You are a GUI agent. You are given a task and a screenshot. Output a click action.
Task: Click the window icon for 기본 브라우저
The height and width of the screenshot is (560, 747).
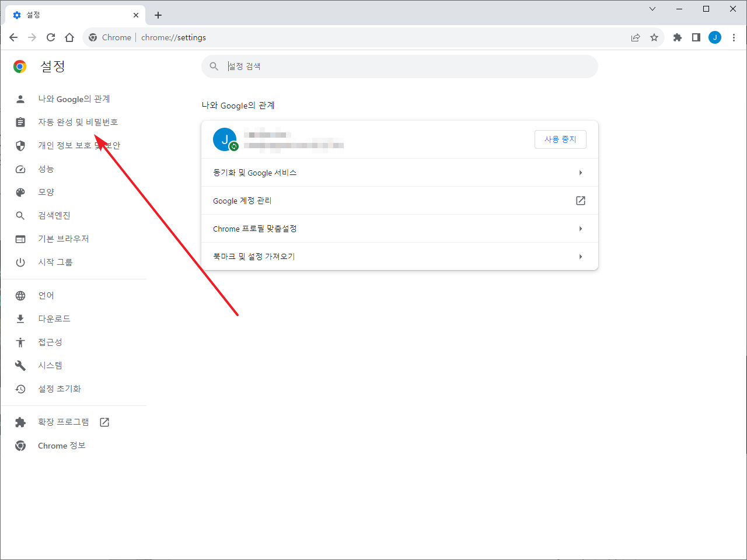click(x=20, y=239)
